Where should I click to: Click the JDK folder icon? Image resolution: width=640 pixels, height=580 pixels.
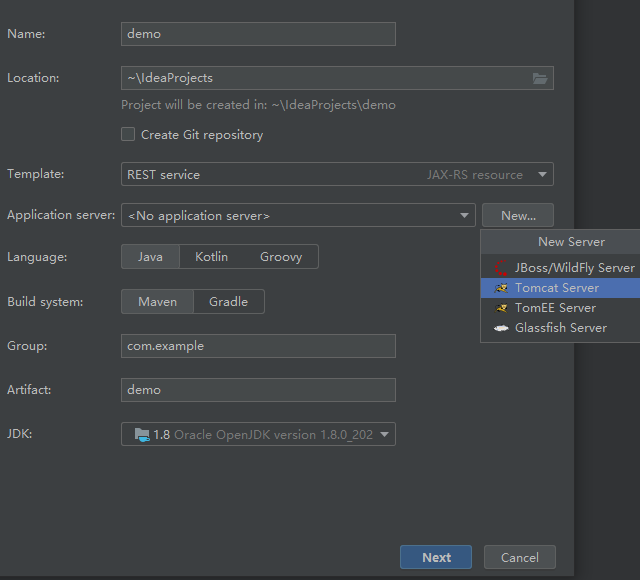click(142, 434)
